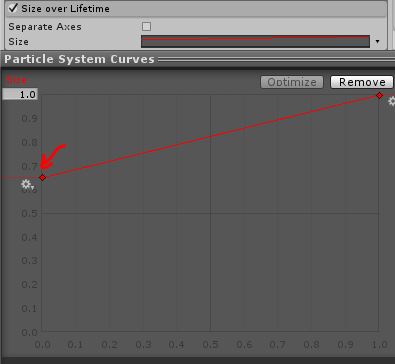The image size is (395, 364).
Task: Click the red Size curve label
Action: 17,80
